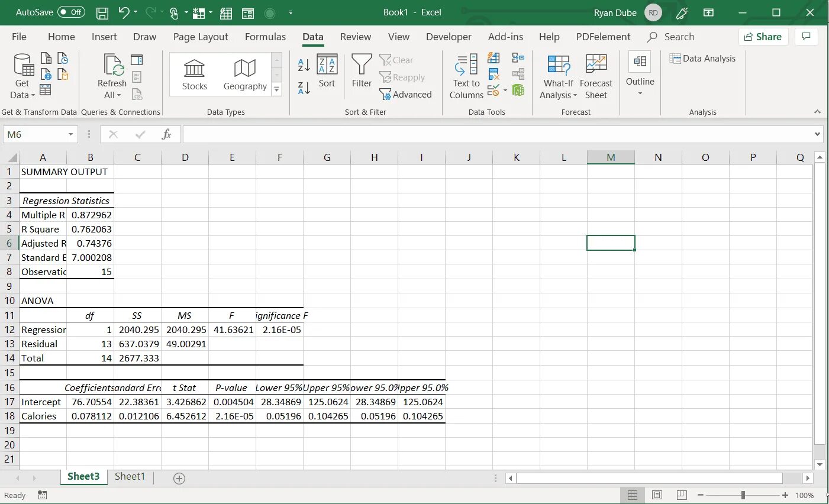The width and height of the screenshot is (829, 504).
Task: Switch to Normal view
Action: 632,495
